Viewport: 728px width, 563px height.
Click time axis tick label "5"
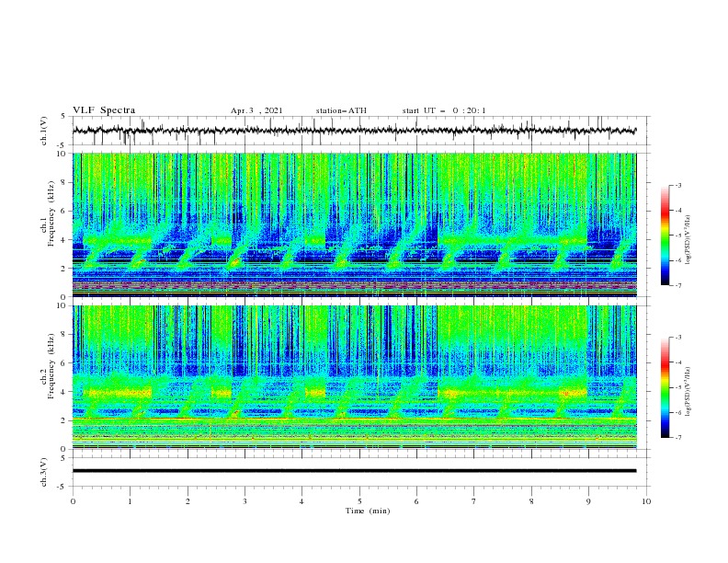[359, 501]
